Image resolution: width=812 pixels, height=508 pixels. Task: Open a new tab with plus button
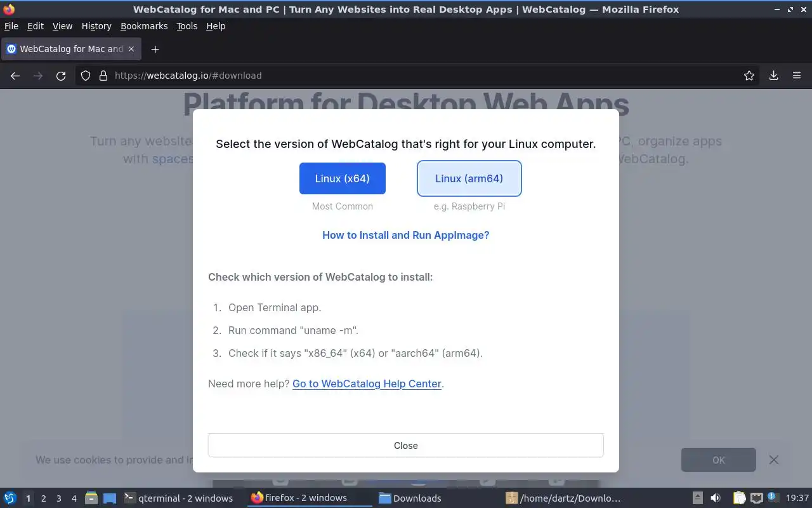[x=155, y=49]
